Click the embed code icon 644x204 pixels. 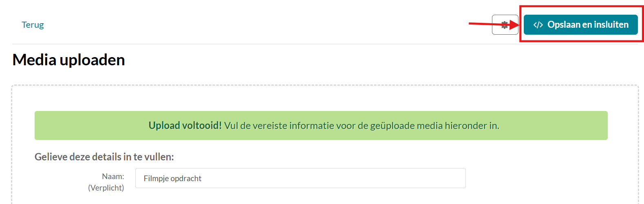pos(538,25)
